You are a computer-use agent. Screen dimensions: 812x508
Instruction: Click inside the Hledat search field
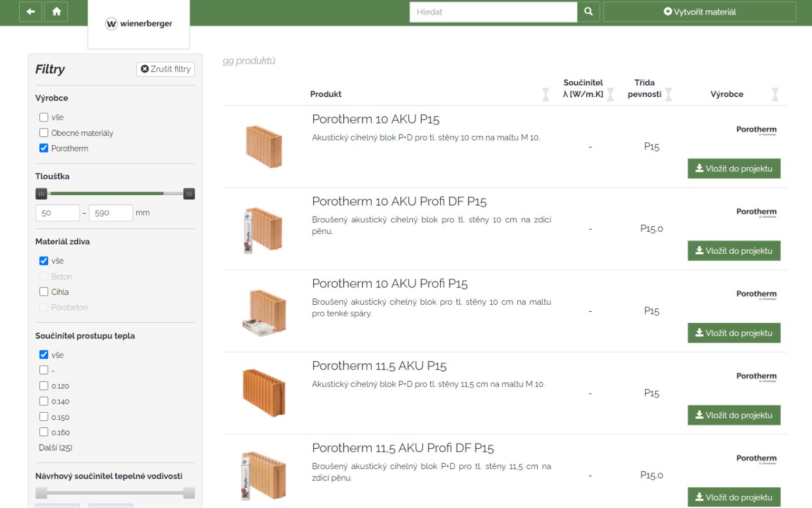click(x=493, y=11)
